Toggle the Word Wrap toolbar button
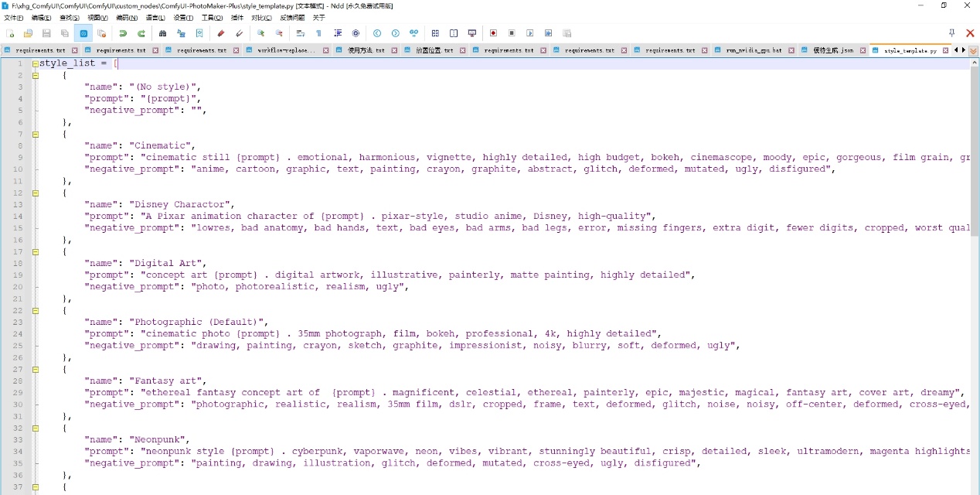The width and height of the screenshot is (980, 495). (x=301, y=33)
